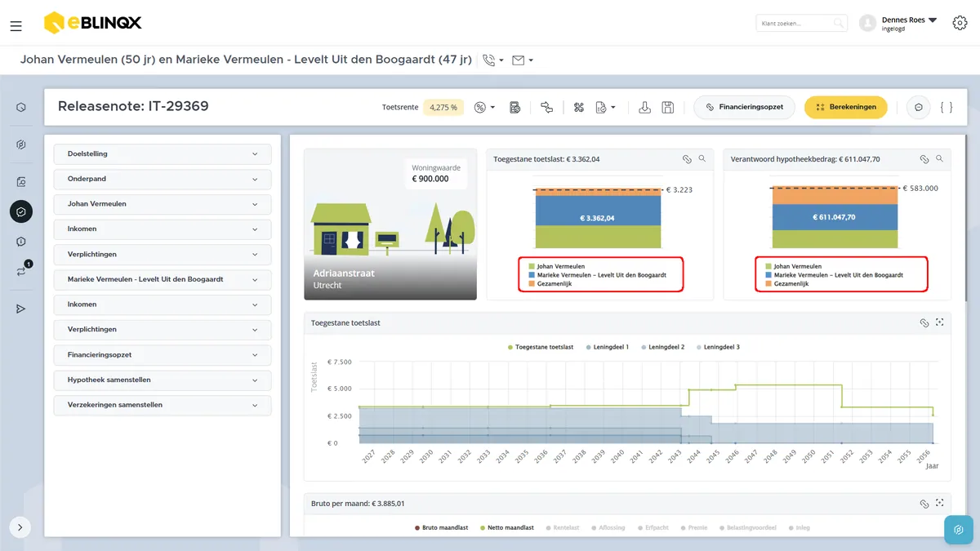
Task: Click the sync icon with badge in sidebar
Action: tap(22, 270)
